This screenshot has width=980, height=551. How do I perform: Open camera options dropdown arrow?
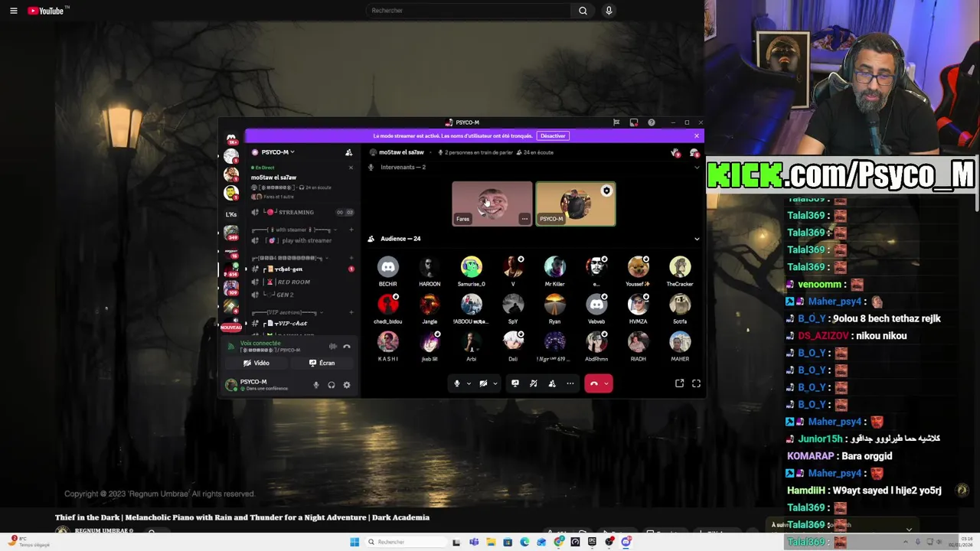coord(495,383)
